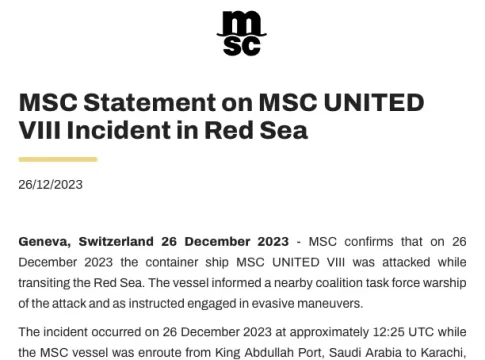The width and height of the screenshot is (485, 360).
Task: Click "The incident occurred" at the second paragraph start
Action: (x=80, y=332)
